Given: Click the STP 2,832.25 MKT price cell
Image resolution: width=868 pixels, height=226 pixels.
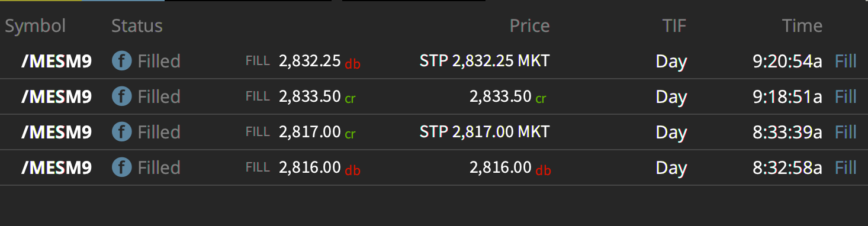Looking at the screenshot, I should (x=485, y=61).
